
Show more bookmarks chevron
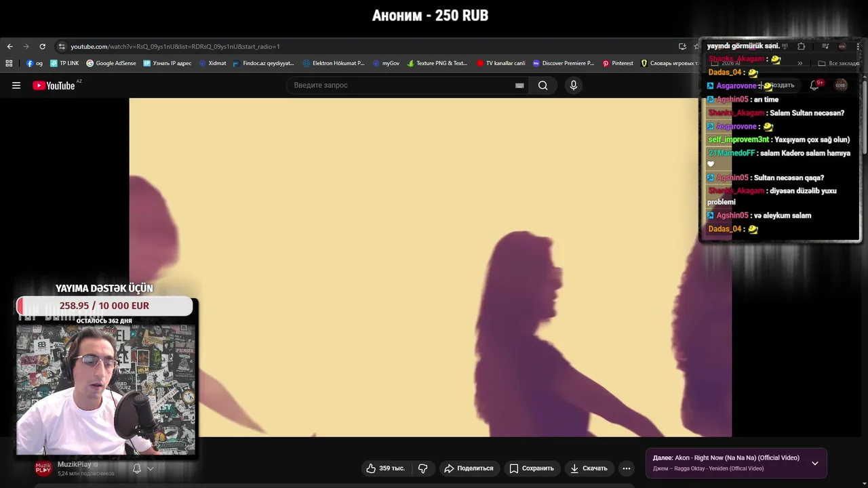pyautogui.click(x=800, y=63)
